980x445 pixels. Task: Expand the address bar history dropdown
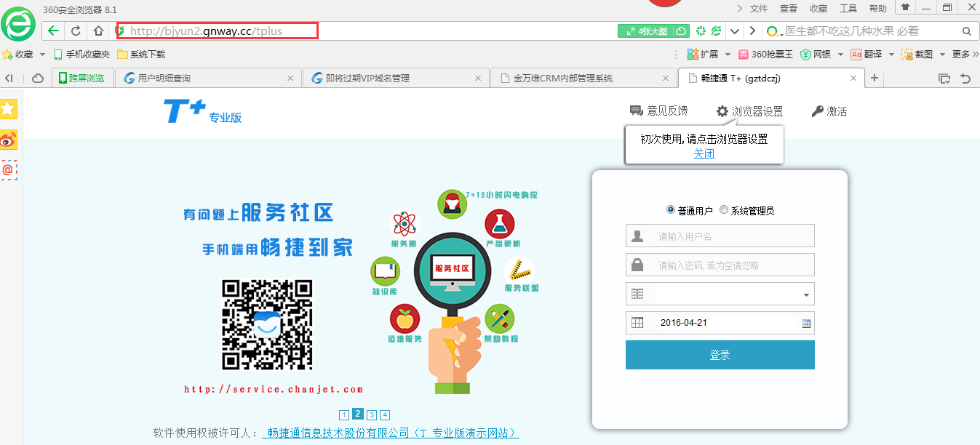(x=735, y=31)
